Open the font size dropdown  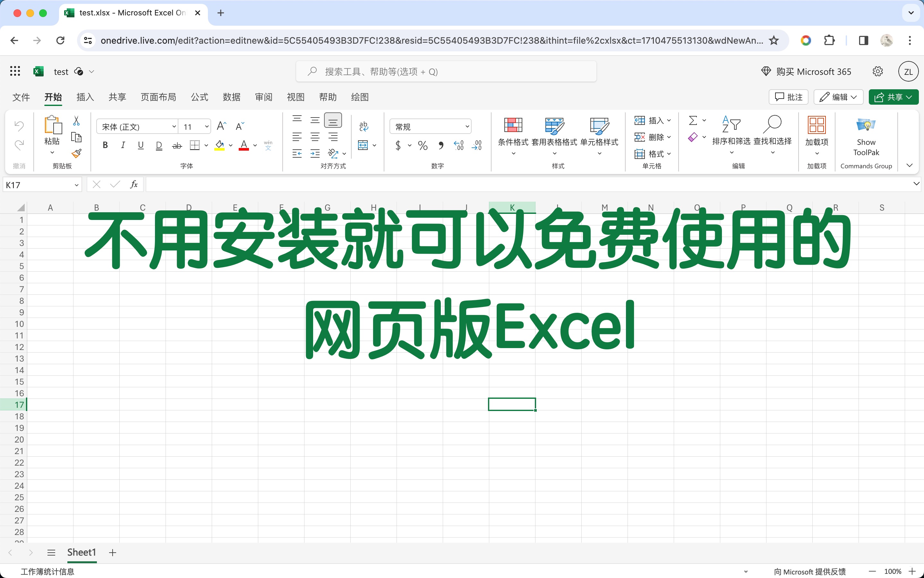coord(207,127)
